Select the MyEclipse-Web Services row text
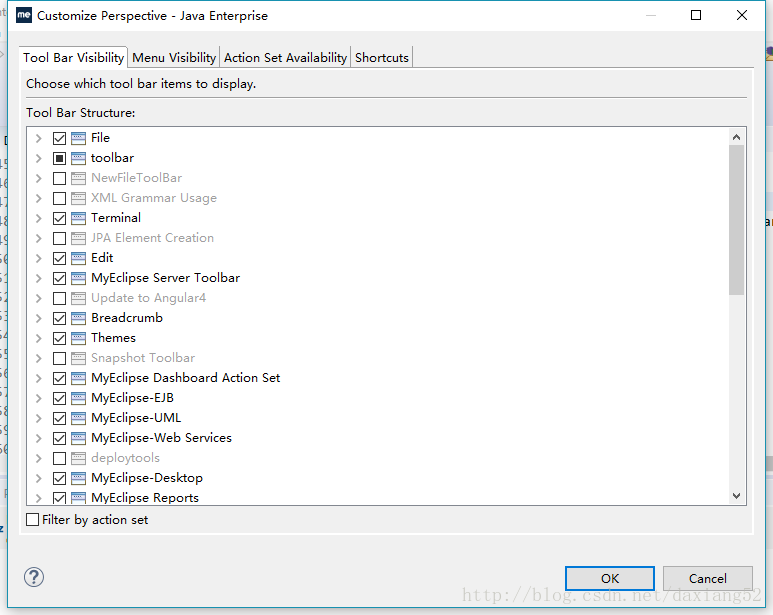This screenshot has width=773, height=615. pos(161,438)
